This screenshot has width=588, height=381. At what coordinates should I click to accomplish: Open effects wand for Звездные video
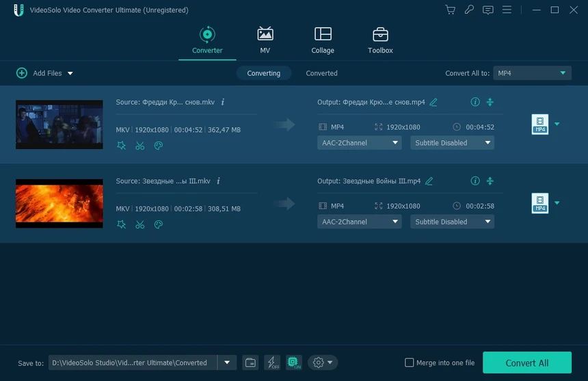(x=121, y=224)
